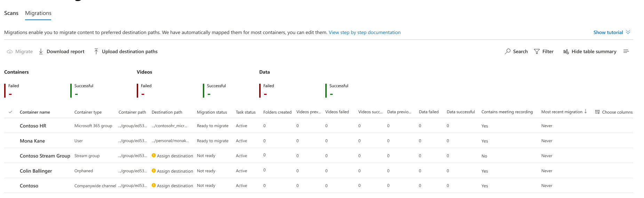Click the Migrate cloud icon

pos(10,52)
